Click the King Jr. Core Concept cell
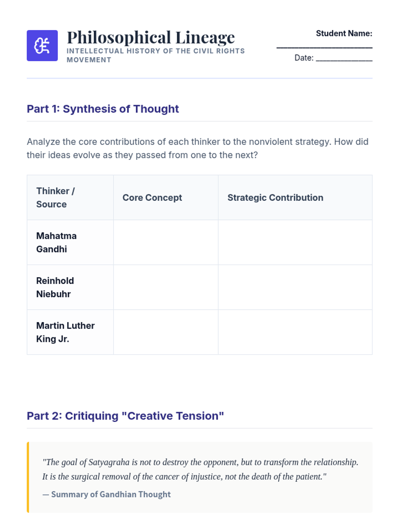Image resolution: width=399 pixels, height=532 pixels. point(166,332)
